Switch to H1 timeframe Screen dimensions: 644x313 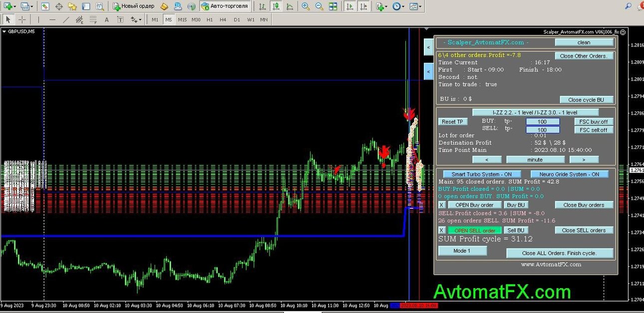pos(210,19)
